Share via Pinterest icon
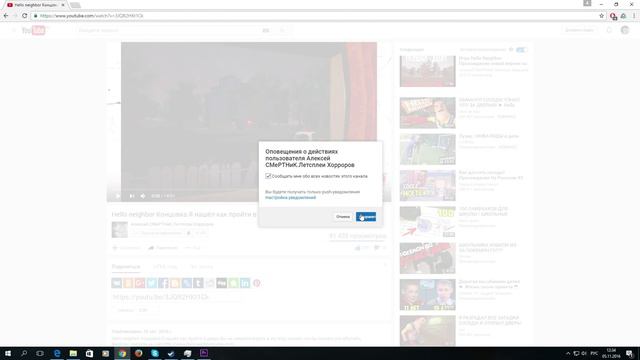Screen dimensions: 640x360 pos(257,283)
